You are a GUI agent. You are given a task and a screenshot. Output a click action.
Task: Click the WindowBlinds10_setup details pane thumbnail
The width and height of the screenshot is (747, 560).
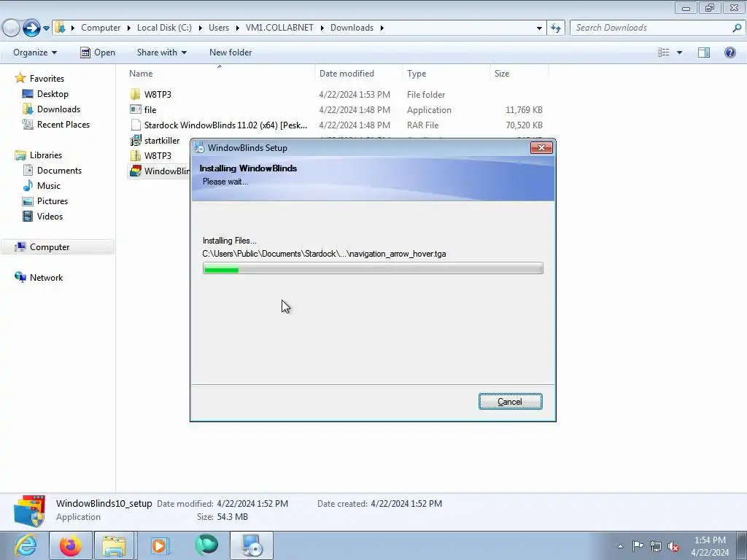[x=29, y=511]
